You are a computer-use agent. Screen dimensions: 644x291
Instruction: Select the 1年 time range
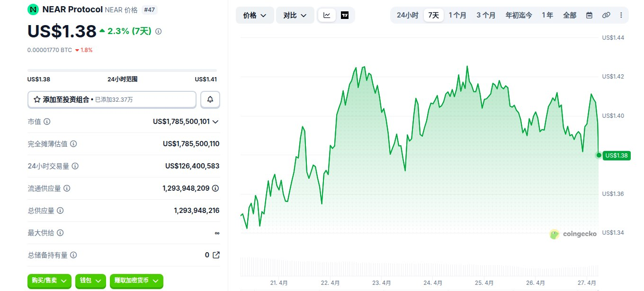pyautogui.click(x=547, y=15)
